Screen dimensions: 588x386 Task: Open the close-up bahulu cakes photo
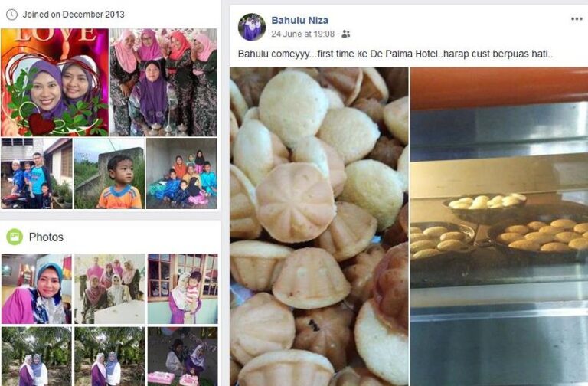(x=318, y=227)
